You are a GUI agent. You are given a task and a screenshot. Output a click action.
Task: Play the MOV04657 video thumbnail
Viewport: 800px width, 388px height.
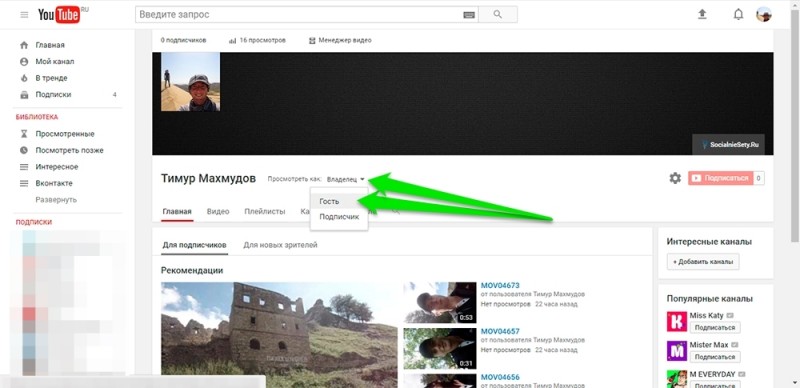[x=440, y=348]
